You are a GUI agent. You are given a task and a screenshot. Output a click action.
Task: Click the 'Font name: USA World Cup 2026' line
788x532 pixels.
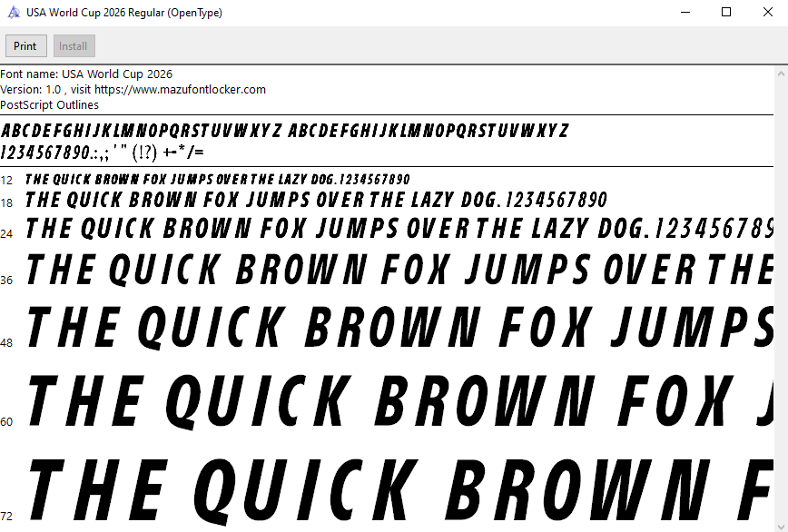point(86,74)
